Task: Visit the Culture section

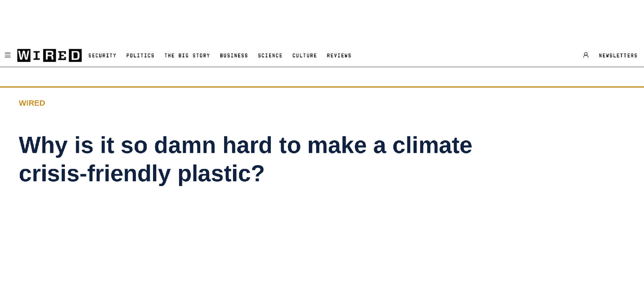Action: (305, 56)
